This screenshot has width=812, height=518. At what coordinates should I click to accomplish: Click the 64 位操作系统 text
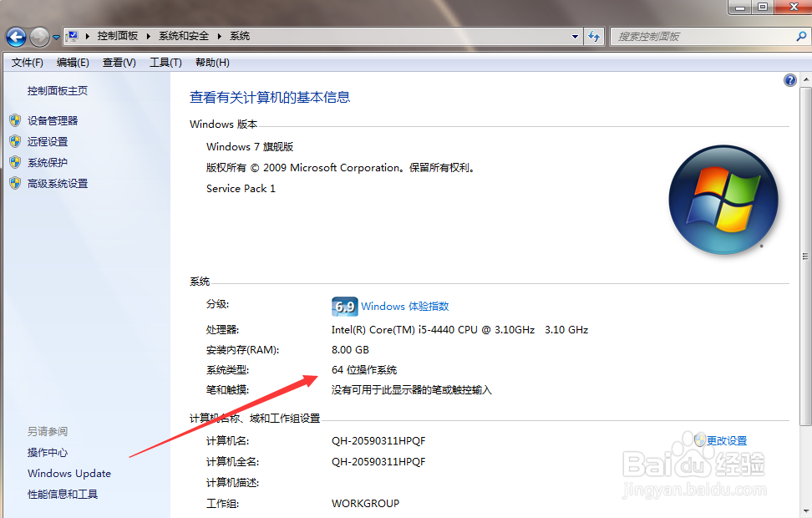pyautogui.click(x=364, y=370)
